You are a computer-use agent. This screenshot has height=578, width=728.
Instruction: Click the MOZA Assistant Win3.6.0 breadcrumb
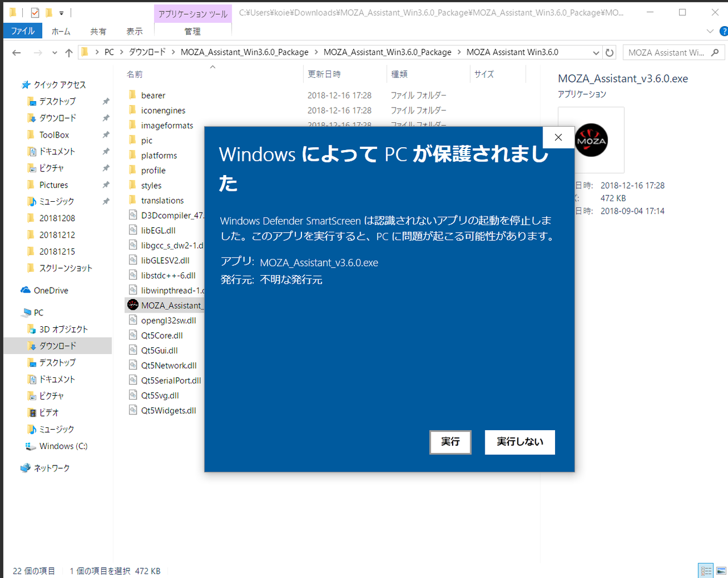[512, 52]
